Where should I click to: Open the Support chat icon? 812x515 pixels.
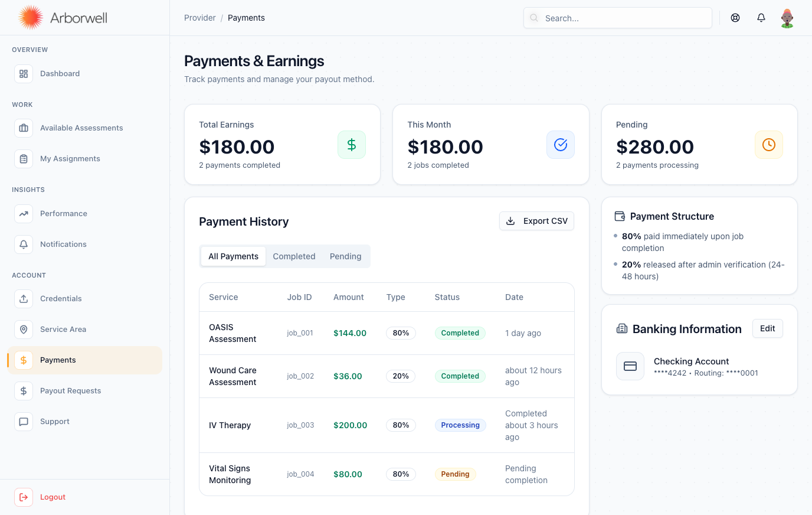point(24,422)
